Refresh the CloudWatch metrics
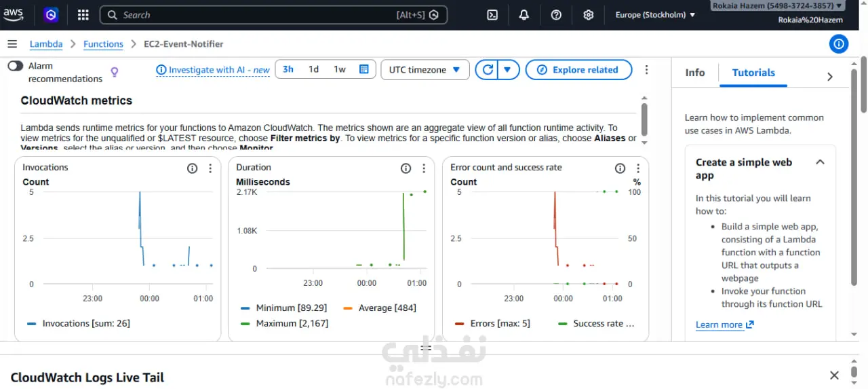This screenshot has height=389, width=868. pyautogui.click(x=487, y=70)
